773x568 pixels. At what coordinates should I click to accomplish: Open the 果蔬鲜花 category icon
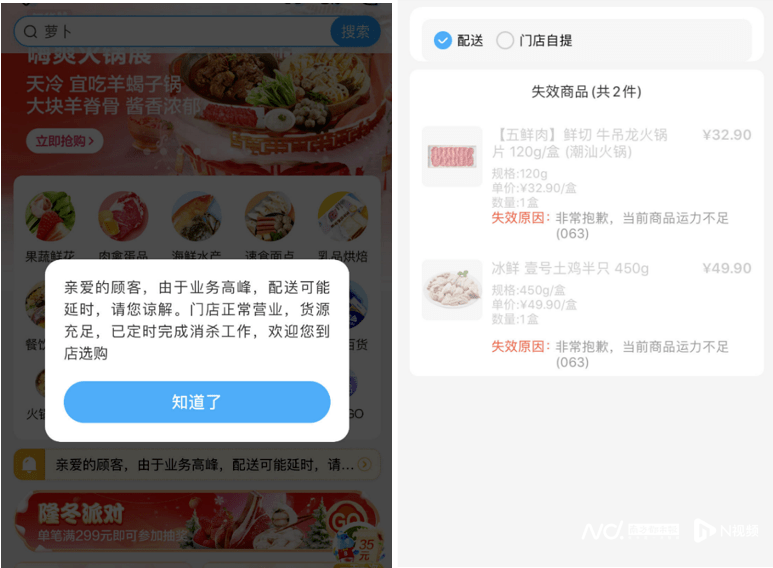coord(50,216)
